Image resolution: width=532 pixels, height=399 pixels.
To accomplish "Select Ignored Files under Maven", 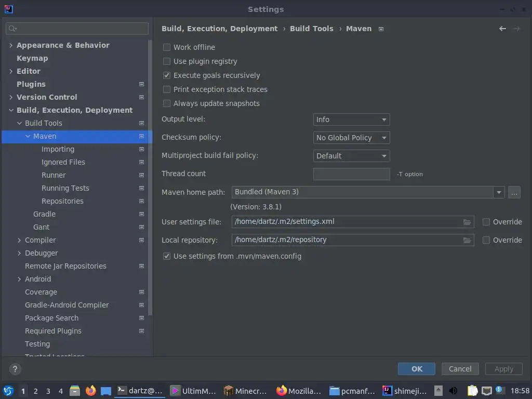I will click(63, 162).
